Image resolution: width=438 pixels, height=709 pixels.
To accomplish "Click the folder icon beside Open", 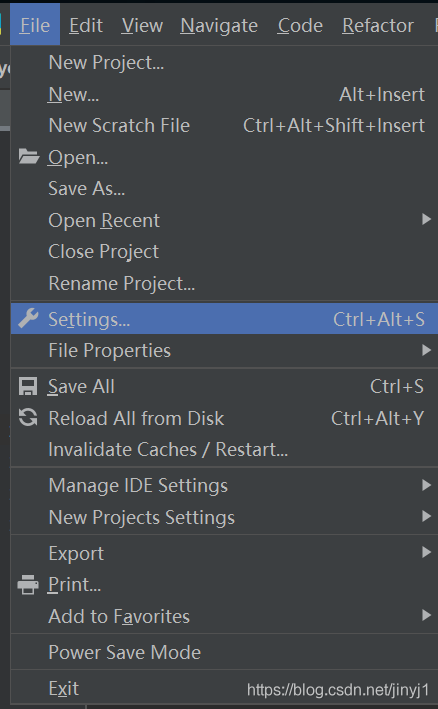I will pos(28,157).
